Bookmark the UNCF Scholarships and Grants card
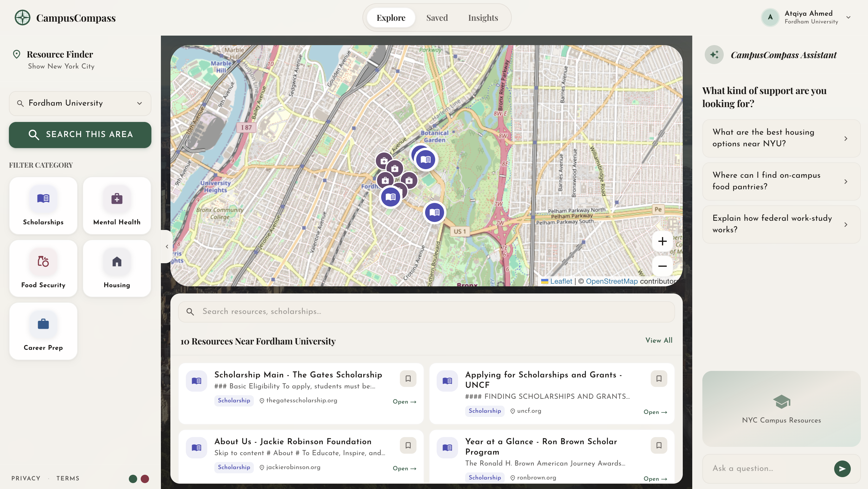868x489 pixels. click(659, 379)
